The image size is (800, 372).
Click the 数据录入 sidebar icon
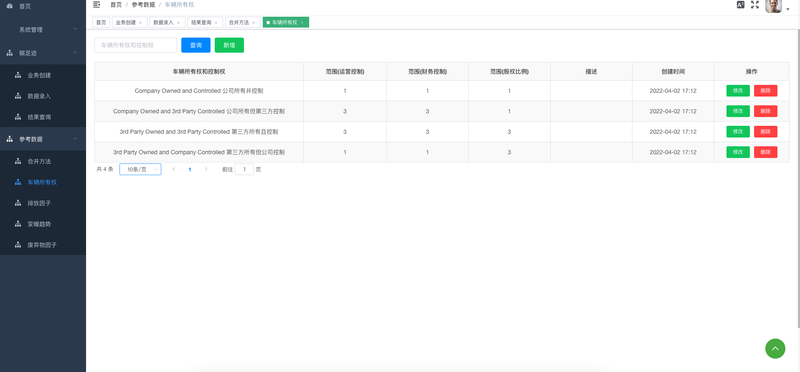(x=18, y=96)
